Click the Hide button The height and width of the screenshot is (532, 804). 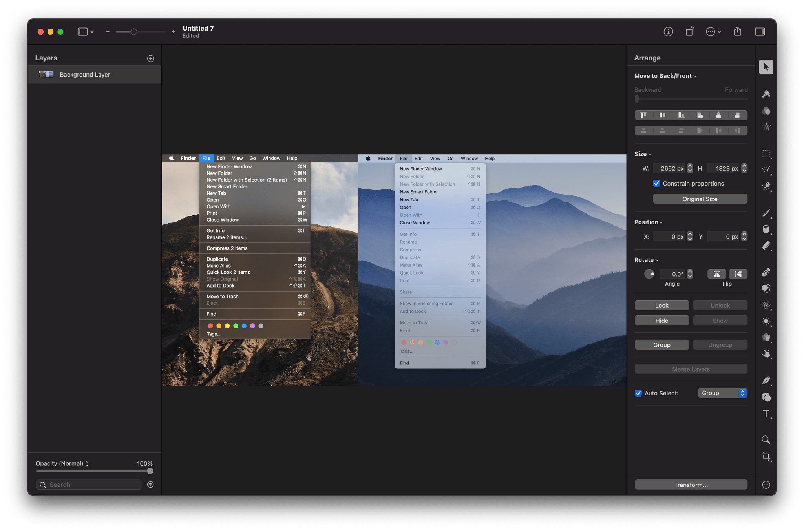pos(661,321)
